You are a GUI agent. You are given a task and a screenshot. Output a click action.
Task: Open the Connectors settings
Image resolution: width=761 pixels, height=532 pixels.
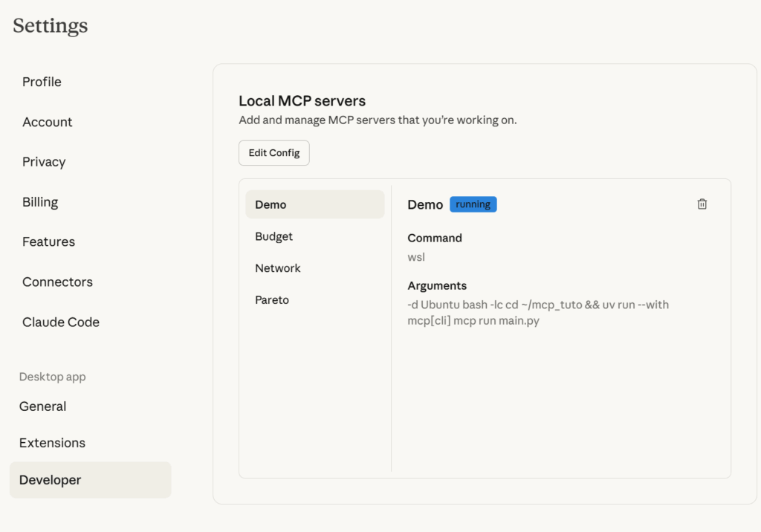point(57,282)
